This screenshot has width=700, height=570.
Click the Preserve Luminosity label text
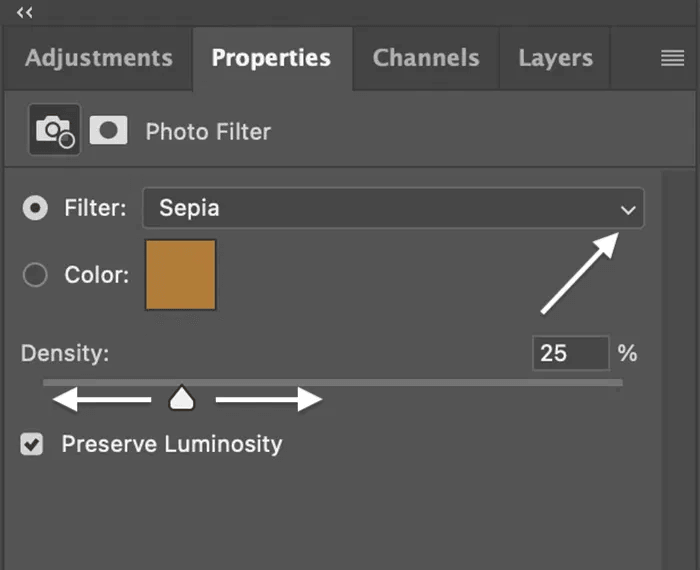point(172,444)
